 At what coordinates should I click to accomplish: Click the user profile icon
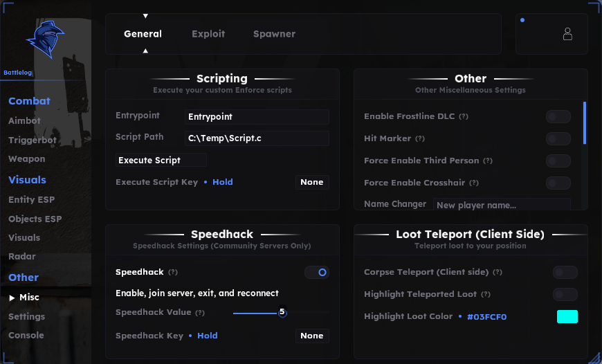567,34
